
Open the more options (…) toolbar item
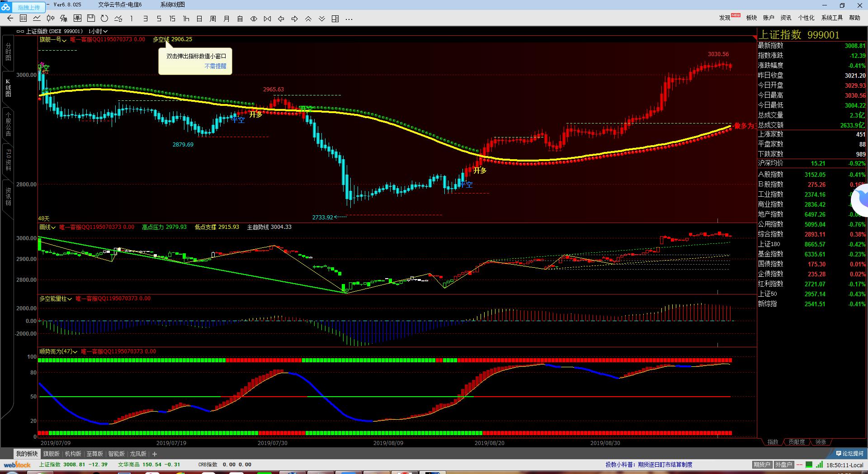[349, 19]
